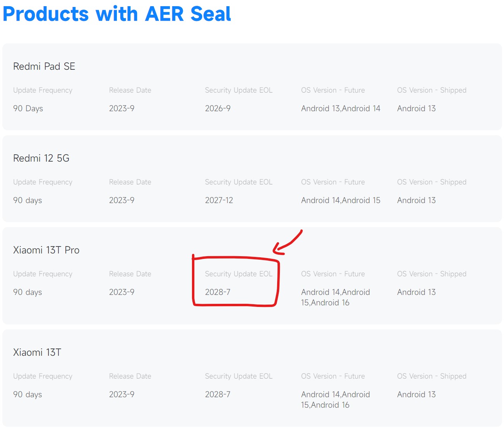Click '90 days' under Xiaomi 13T
This screenshot has width=504, height=429.
click(27, 395)
